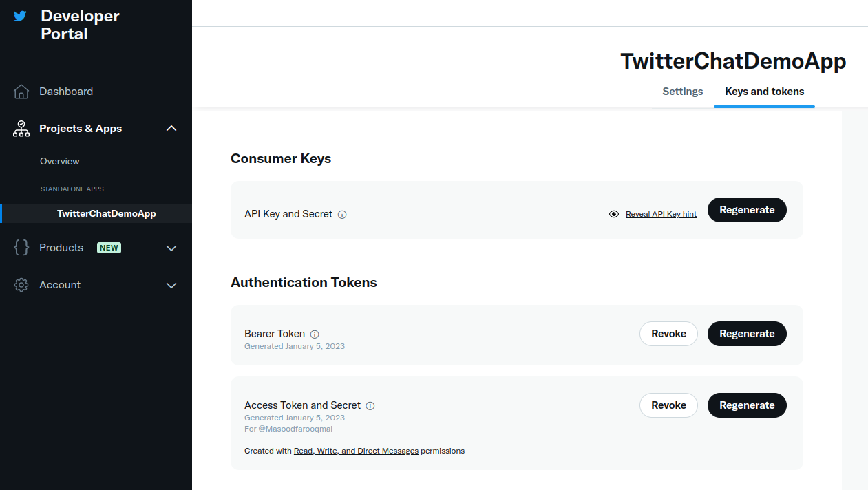Image resolution: width=868 pixels, height=490 pixels.
Task: Select the Keys and tokens tab
Action: click(x=764, y=92)
